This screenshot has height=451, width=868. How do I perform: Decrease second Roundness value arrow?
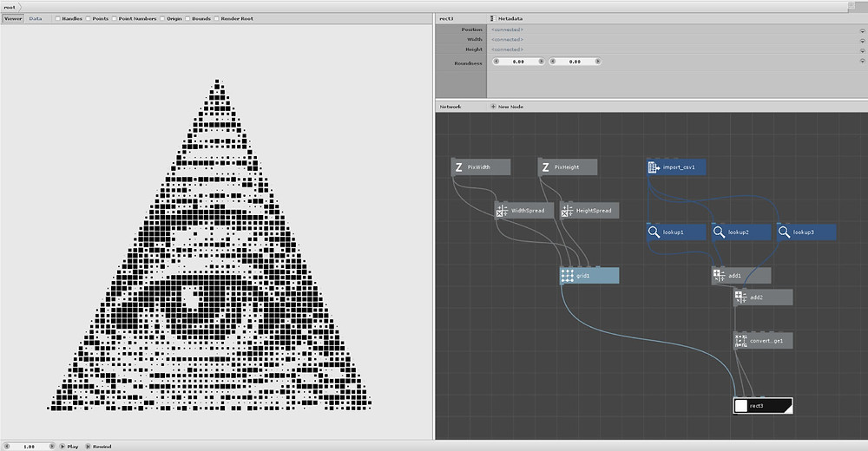552,62
